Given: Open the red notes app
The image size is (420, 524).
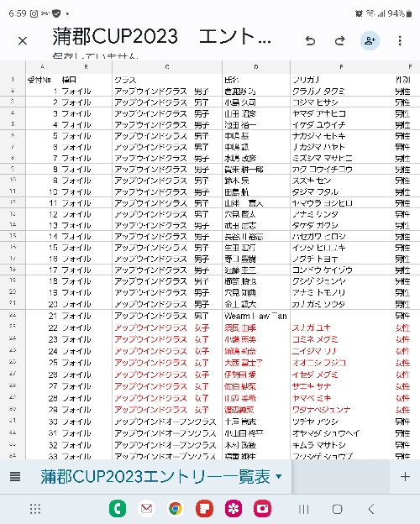Looking at the screenshot, I should tap(205, 509).
